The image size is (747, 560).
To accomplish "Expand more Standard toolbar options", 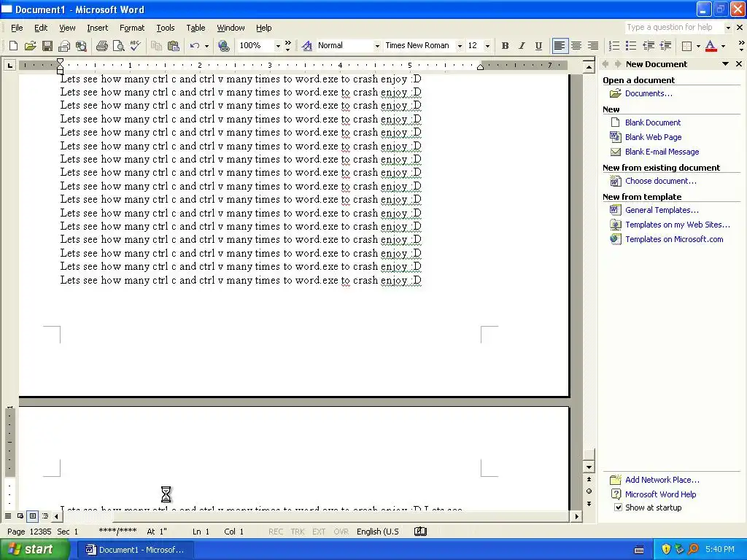I will pyautogui.click(x=288, y=46).
